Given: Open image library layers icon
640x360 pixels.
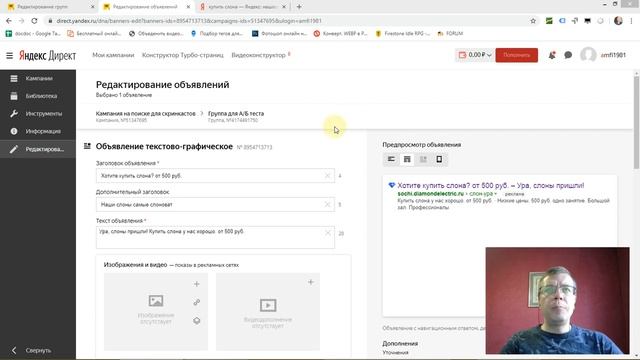Looking at the screenshot, I should click(x=197, y=321).
